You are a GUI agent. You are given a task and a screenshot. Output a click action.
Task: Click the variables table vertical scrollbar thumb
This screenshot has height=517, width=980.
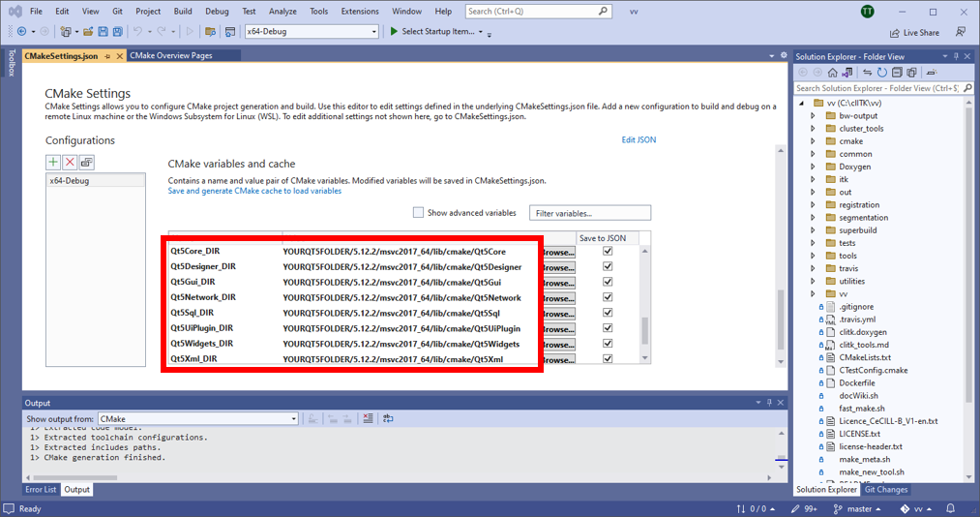(645, 331)
